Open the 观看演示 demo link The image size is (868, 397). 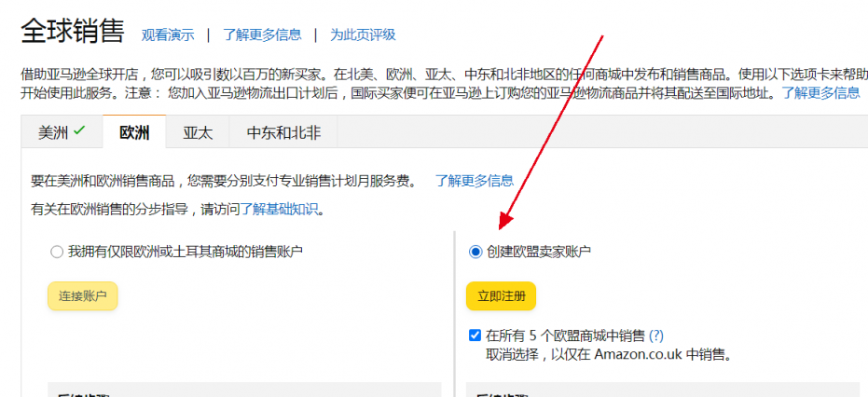pyautogui.click(x=168, y=34)
